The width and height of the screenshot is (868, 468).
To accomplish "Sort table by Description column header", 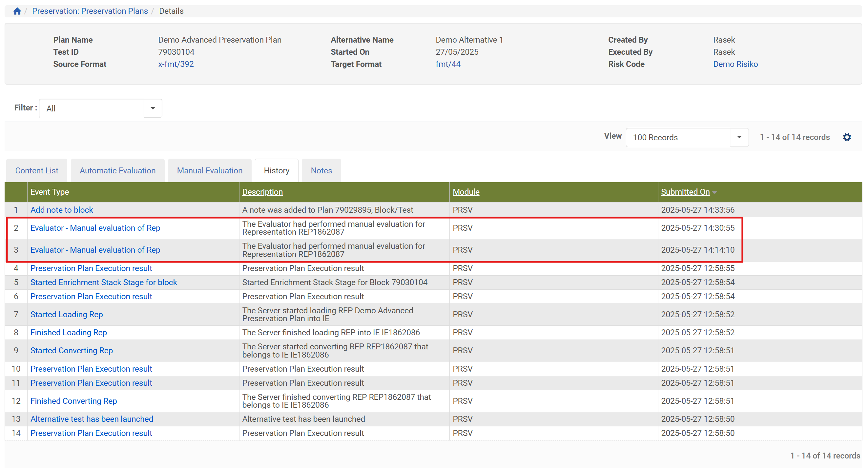I will (x=262, y=192).
